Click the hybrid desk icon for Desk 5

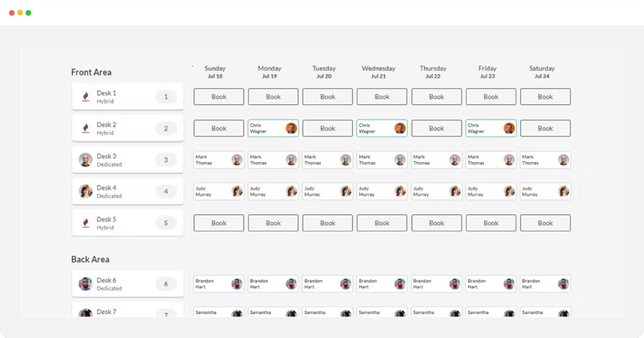tap(85, 223)
